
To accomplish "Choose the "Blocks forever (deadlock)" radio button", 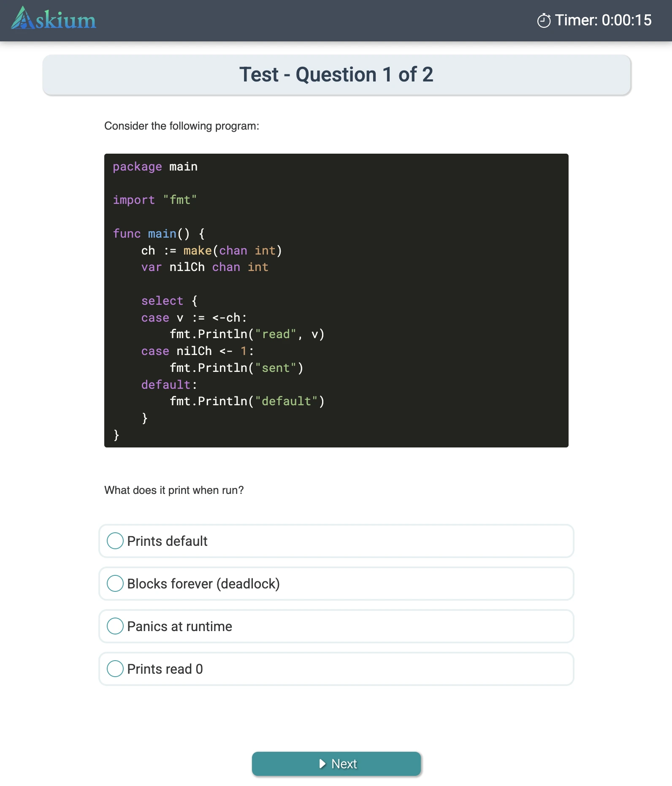I will coord(115,583).
